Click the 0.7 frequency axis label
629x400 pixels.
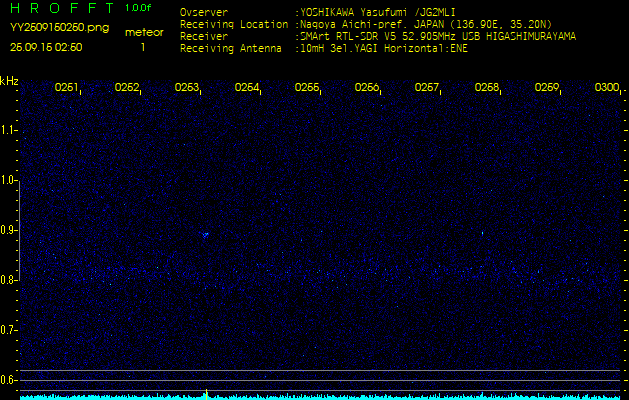click(9, 330)
